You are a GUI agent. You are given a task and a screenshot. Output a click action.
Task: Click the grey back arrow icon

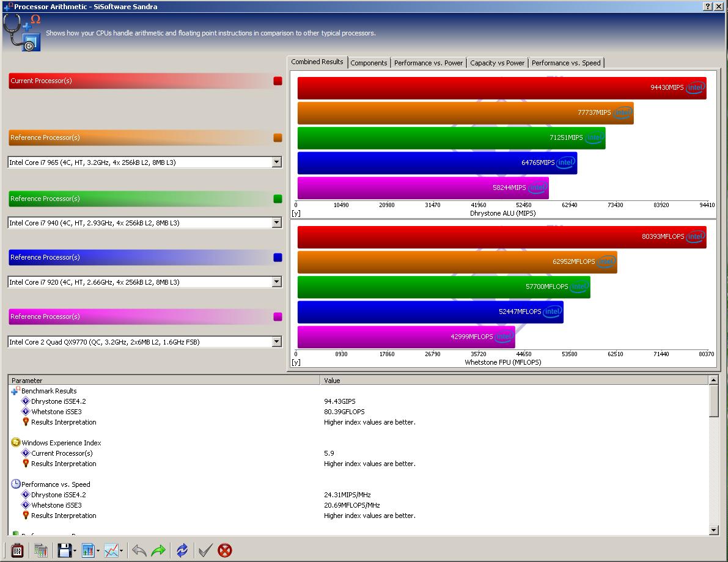(x=139, y=550)
